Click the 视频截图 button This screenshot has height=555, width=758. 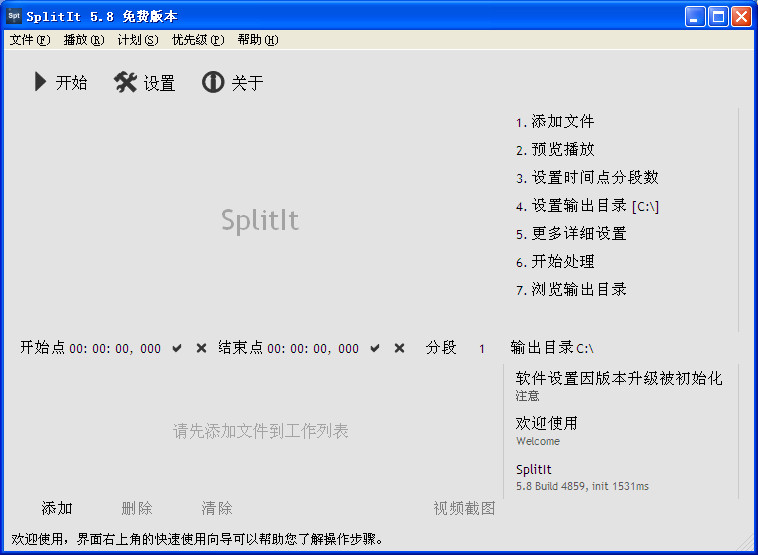coord(464,509)
